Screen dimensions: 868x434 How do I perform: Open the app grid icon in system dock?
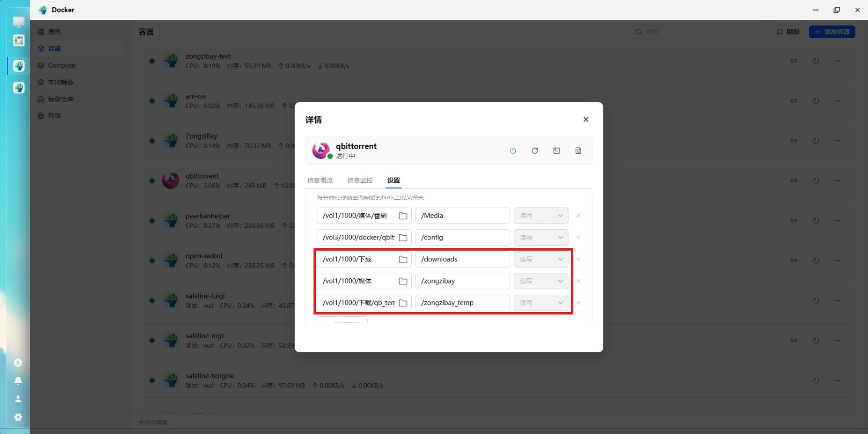(19, 41)
